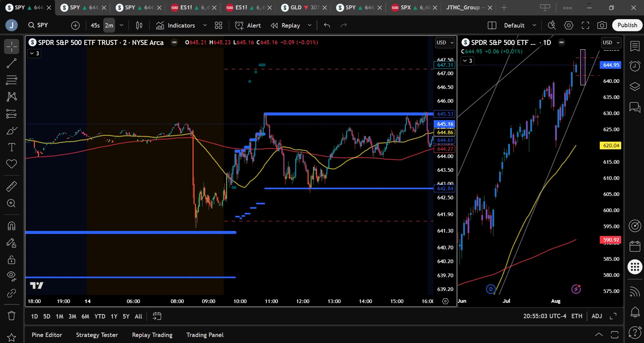Set the chart range to 5D
This screenshot has width=644, height=343.
coord(47,316)
